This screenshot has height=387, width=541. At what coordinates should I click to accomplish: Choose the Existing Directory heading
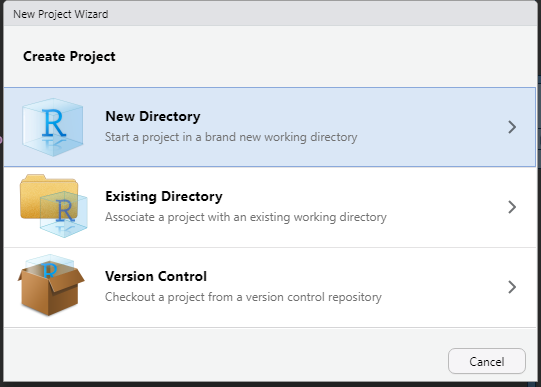pyautogui.click(x=164, y=197)
